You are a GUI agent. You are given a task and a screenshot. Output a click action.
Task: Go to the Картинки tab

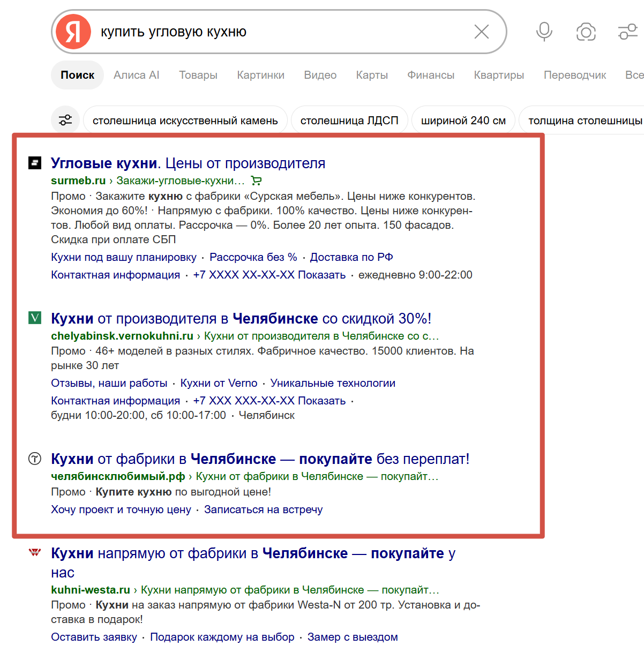click(x=261, y=75)
